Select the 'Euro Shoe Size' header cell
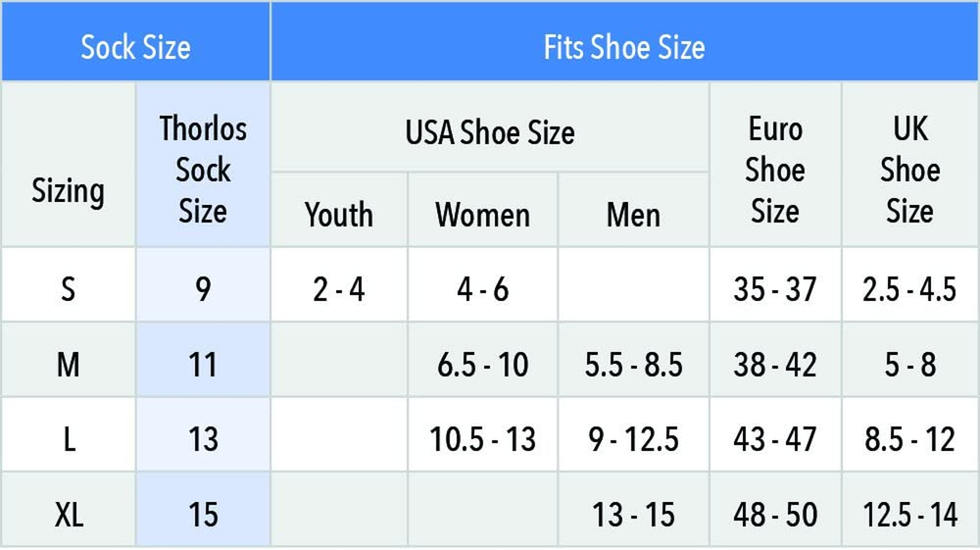The width and height of the screenshot is (980, 550). [775, 170]
